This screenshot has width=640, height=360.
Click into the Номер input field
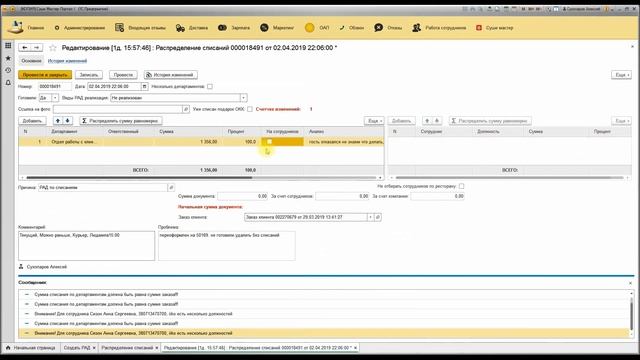pos(55,87)
